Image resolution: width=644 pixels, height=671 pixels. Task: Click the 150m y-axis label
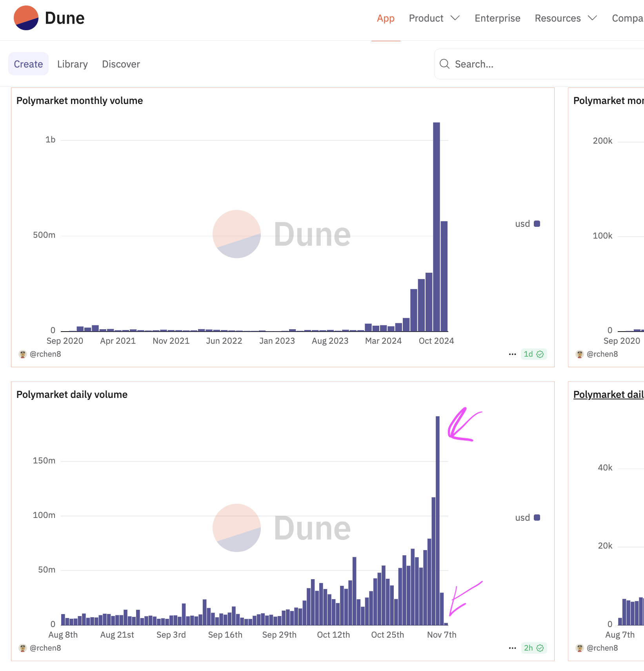(44, 461)
